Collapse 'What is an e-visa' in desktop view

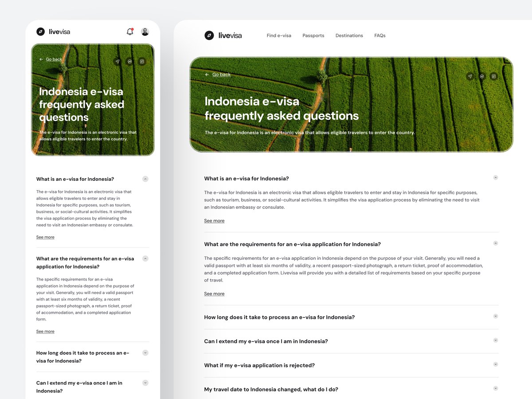[x=496, y=177]
